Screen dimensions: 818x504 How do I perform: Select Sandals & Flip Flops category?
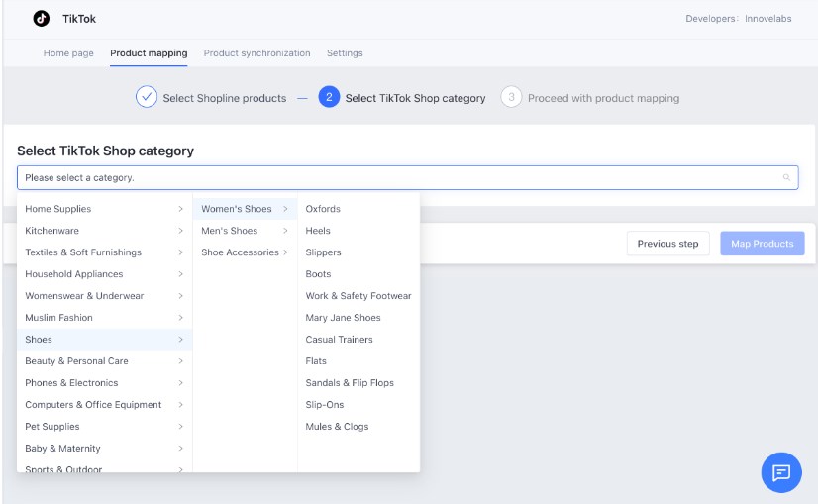pyautogui.click(x=350, y=383)
